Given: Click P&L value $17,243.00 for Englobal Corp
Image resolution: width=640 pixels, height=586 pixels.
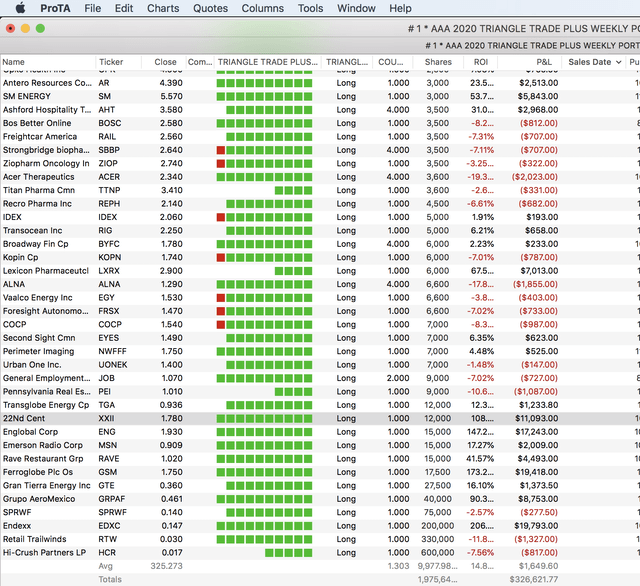Looking at the screenshot, I should (536, 432).
